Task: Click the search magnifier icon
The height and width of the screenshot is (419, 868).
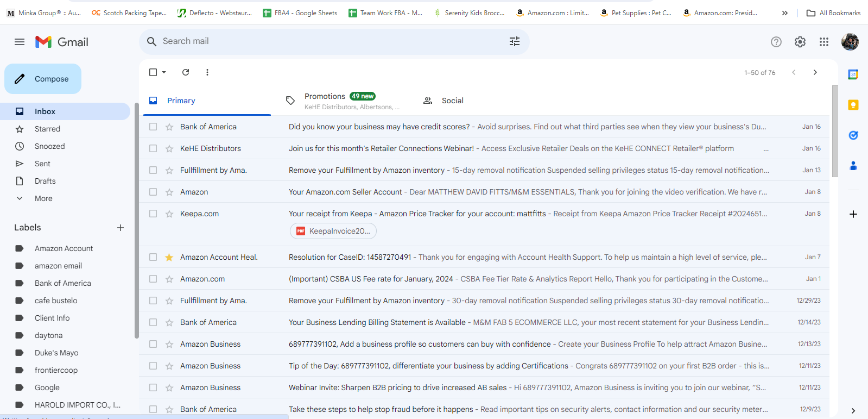Action: (x=152, y=41)
